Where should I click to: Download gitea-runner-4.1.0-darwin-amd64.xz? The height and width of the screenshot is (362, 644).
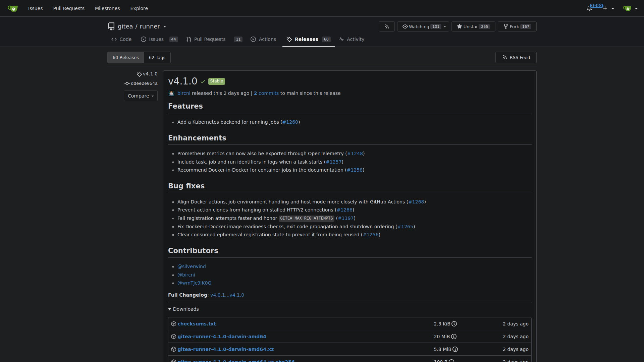pyautogui.click(x=225, y=349)
